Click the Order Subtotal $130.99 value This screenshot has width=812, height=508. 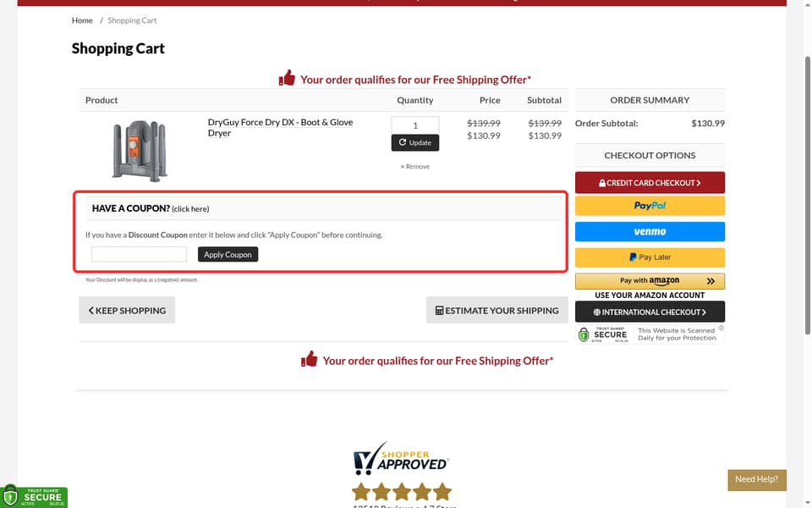coord(707,124)
